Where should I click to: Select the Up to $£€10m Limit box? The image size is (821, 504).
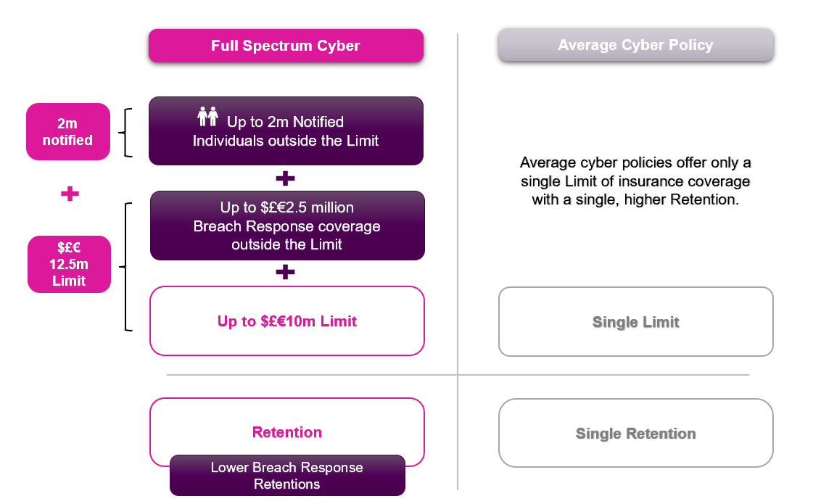coord(287,321)
